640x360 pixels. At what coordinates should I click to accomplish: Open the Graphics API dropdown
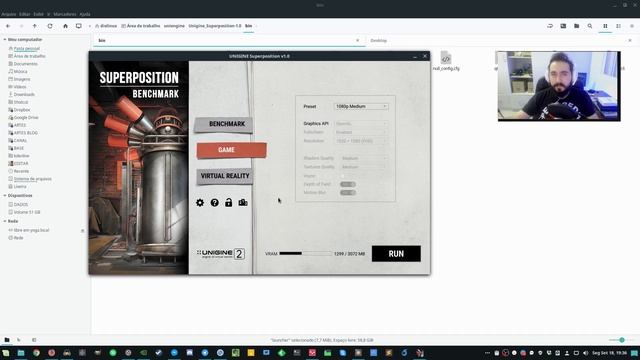(361, 123)
